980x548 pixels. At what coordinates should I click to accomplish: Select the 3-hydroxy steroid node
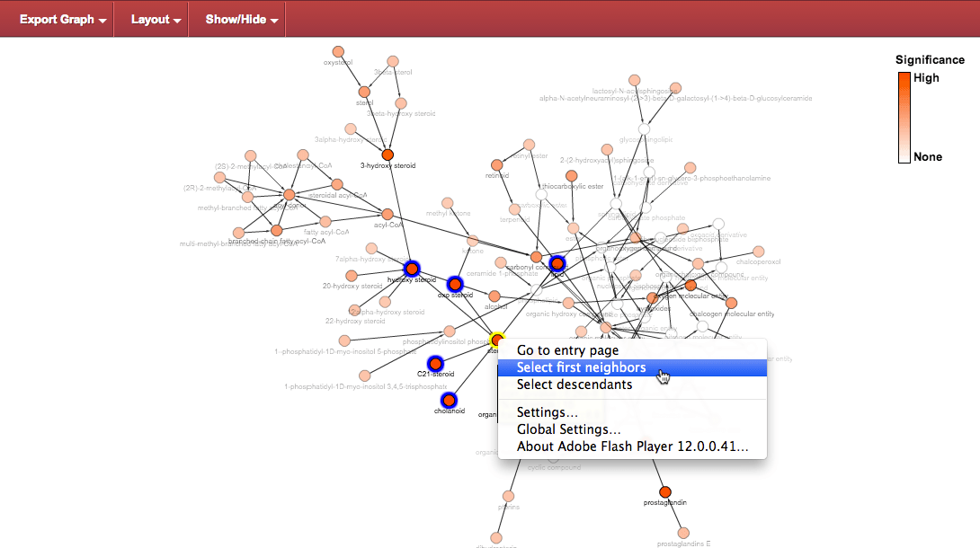[388, 155]
